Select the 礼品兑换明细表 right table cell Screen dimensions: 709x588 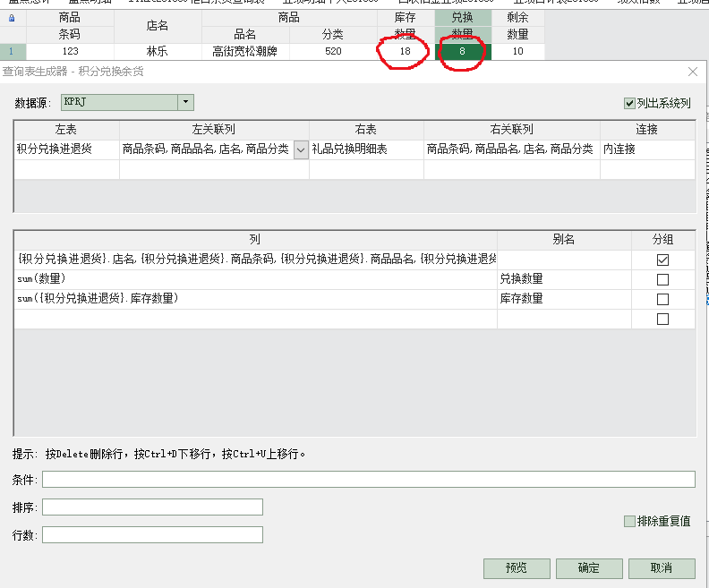366,149
